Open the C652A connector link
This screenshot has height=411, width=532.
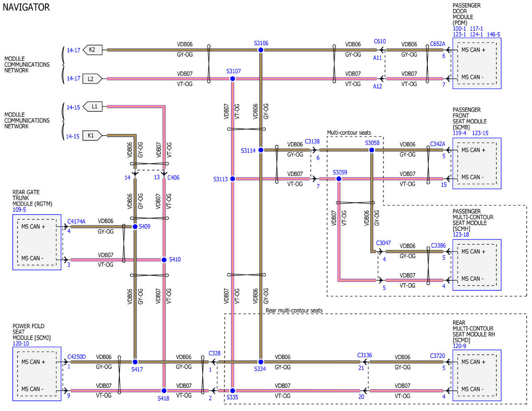point(437,44)
